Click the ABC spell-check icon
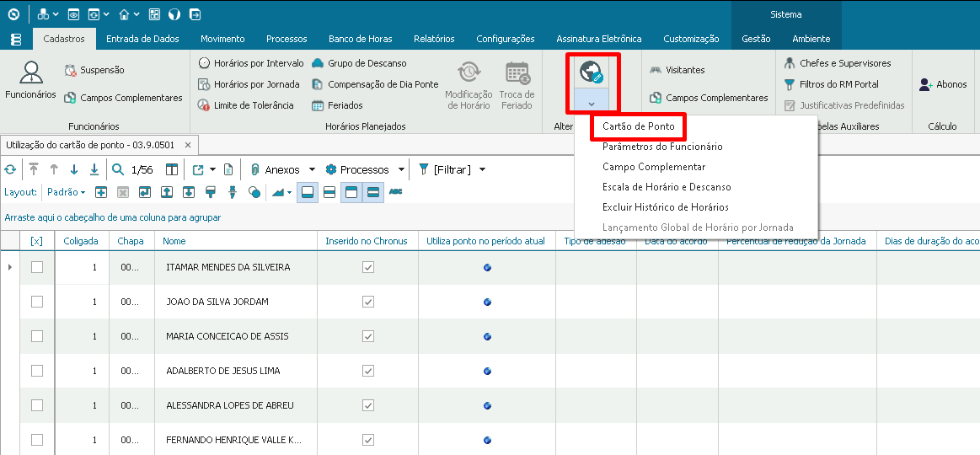Screen dimensions: 980x455 [396, 192]
